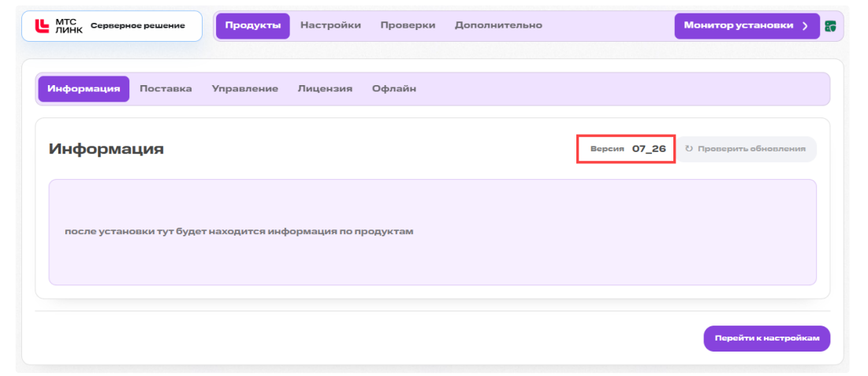868x376 pixels.
Task: Switch to the Поставка tab
Action: pos(166,88)
